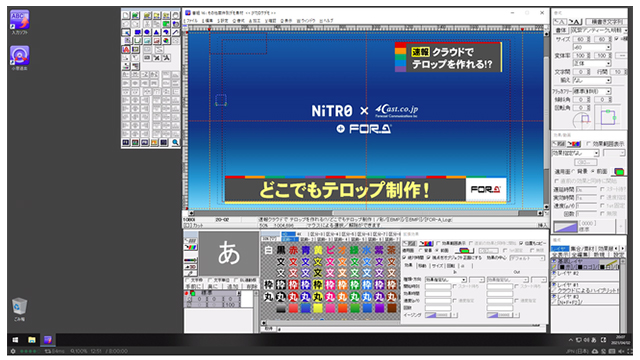Pick the pink gradient square swatch
This screenshot has height=360, width=640.
tap(330, 308)
